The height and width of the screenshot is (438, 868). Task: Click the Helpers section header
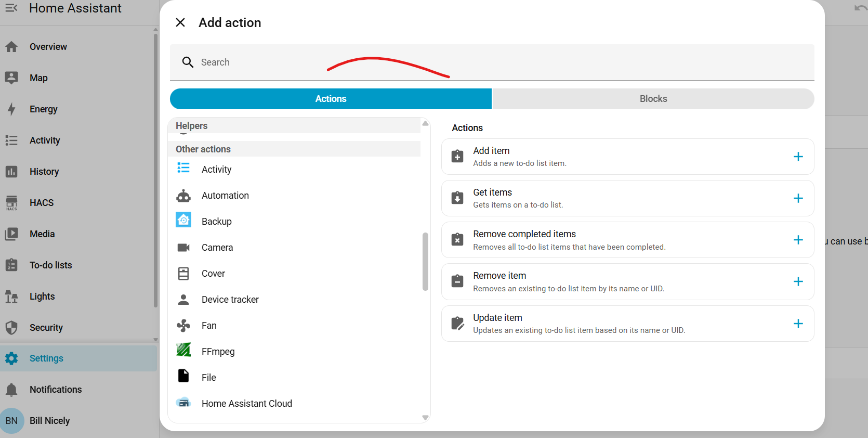(294, 126)
